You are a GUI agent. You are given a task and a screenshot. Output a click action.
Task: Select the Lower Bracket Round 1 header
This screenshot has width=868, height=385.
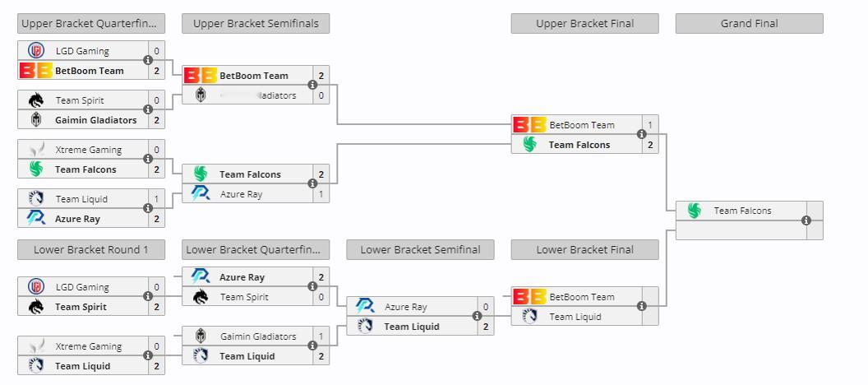point(91,250)
